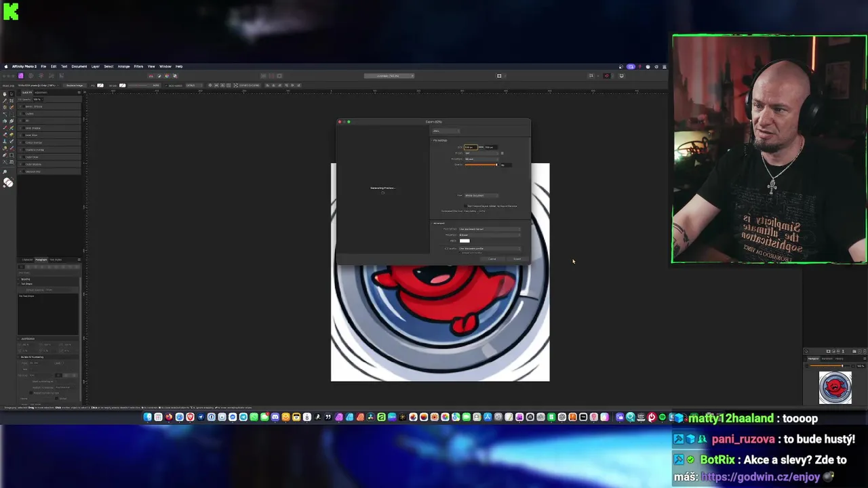Expand the Outer Shadow effect row
The height and width of the screenshot is (488, 868).
click(x=20, y=164)
